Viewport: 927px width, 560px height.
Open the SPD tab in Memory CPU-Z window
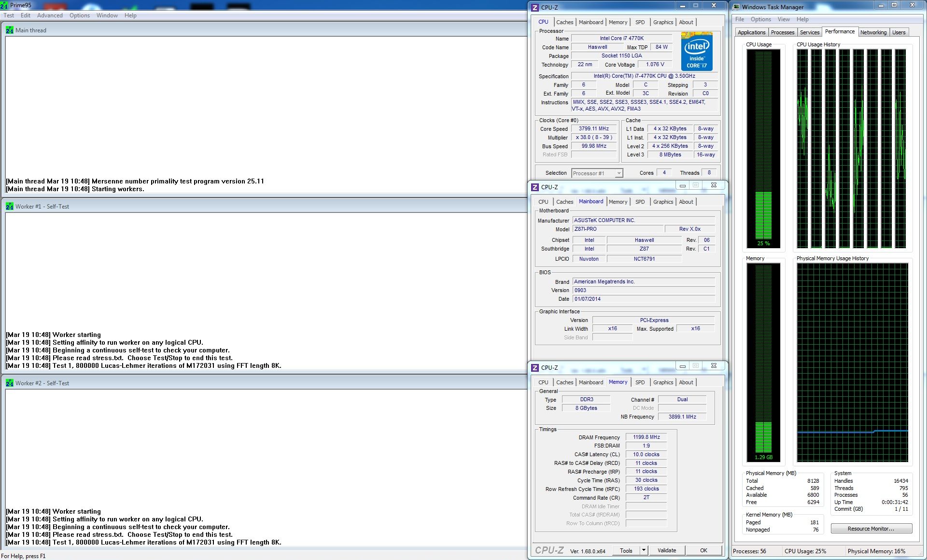coord(640,382)
